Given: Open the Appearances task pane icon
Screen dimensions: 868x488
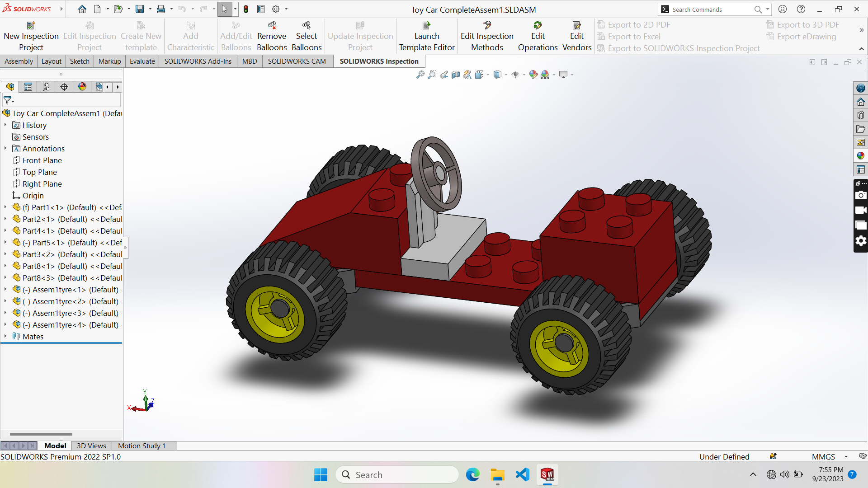Looking at the screenshot, I should [861, 156].
